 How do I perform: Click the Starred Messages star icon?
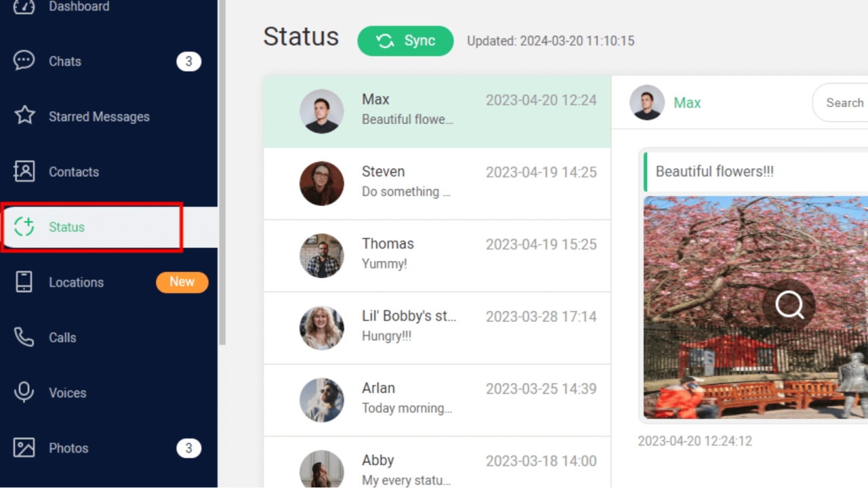[x=24, y=115]
